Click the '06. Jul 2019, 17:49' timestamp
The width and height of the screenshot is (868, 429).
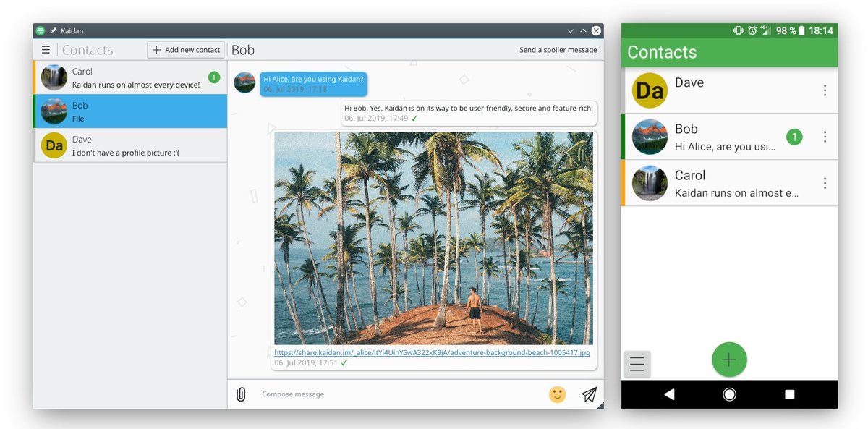[x=376, y=118]
